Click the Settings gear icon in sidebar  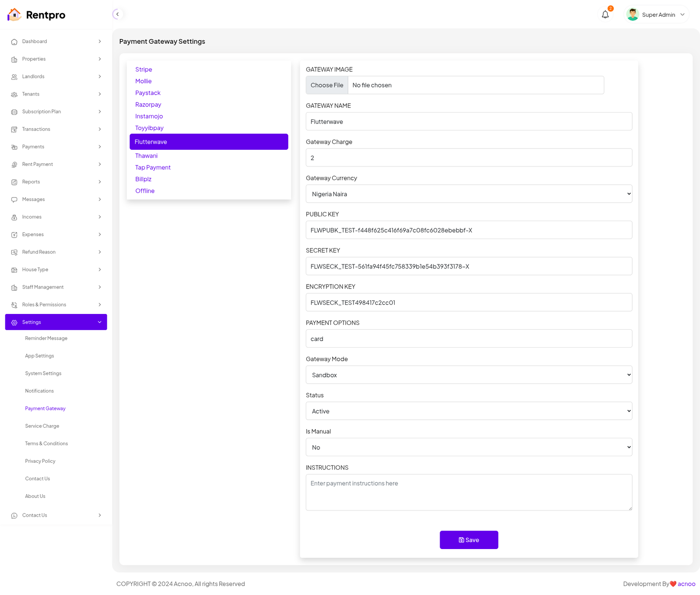click(14, 323)
